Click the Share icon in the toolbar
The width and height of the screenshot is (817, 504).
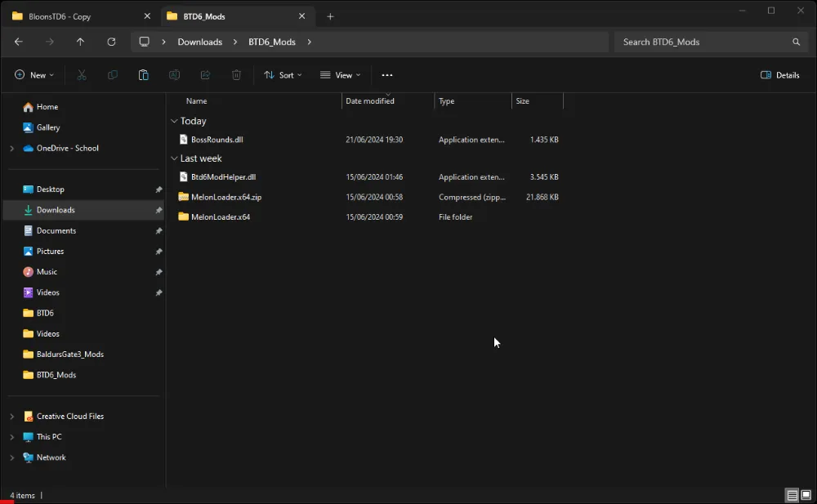[x=206, y=74]
